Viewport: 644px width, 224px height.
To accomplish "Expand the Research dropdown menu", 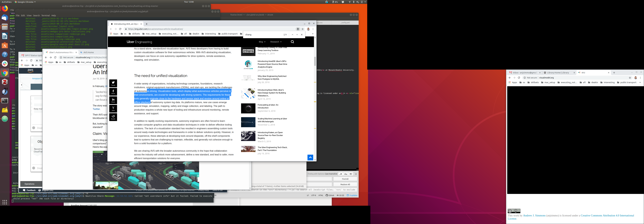I will tap(276, 42).
